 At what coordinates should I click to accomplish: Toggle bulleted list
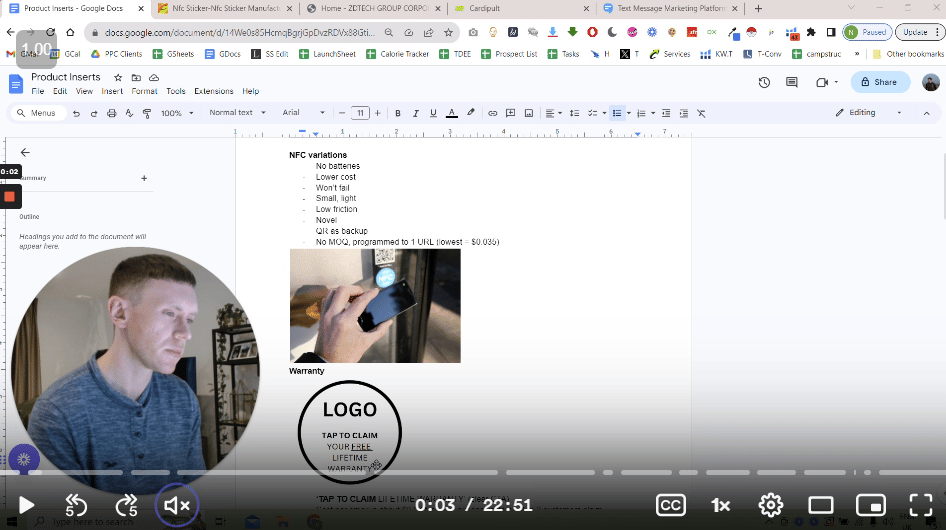pos(617,113)
